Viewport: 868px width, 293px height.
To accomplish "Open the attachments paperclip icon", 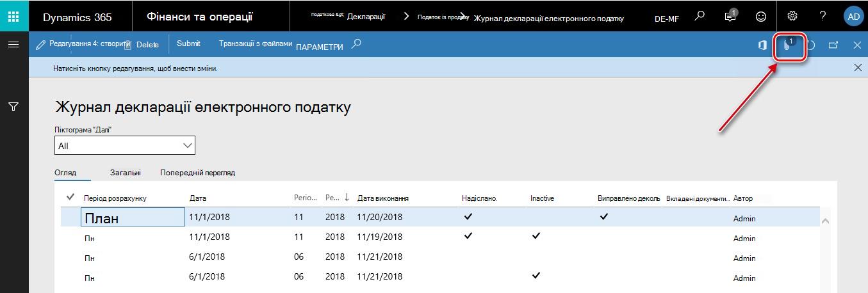I will 789,45.
